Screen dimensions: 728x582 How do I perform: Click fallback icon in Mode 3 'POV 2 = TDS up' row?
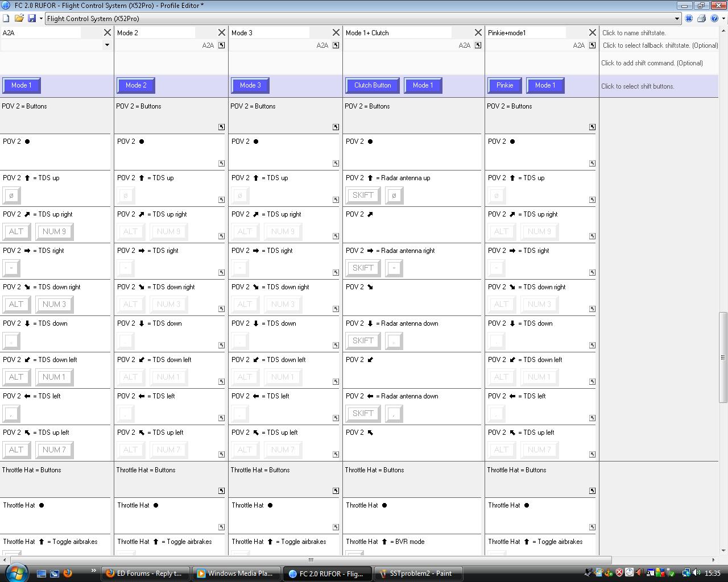(336, 199)
